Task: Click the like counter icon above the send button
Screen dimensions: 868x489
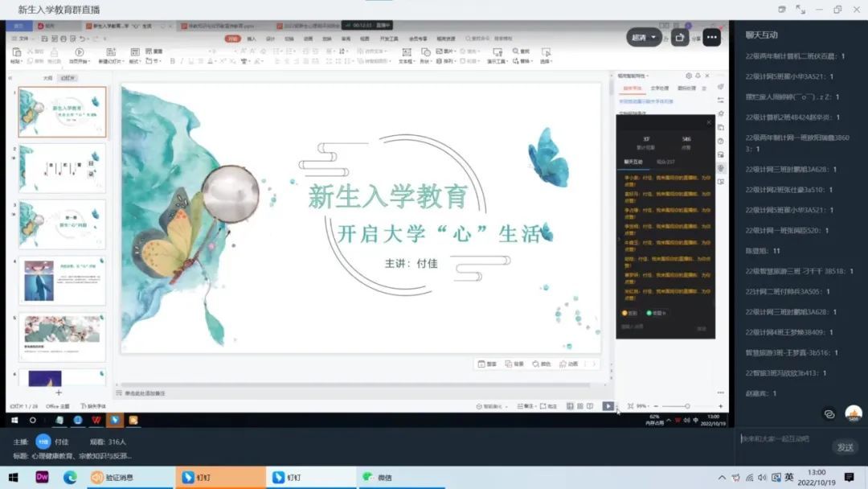Action: click(x=854, y=413)
